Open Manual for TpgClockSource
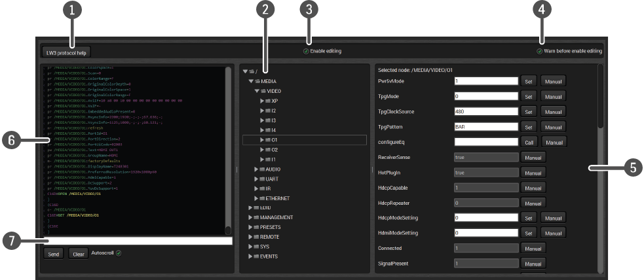 coord(553,112)
